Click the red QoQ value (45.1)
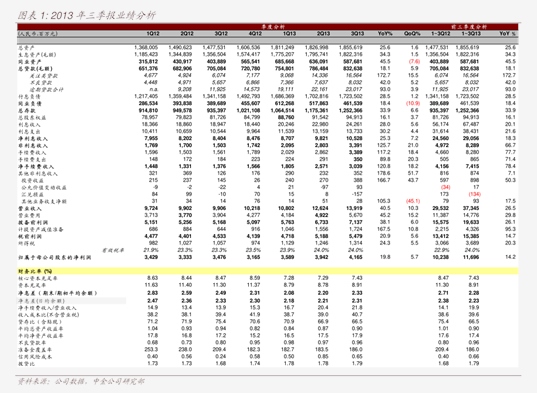 click(x=413, y=201)
